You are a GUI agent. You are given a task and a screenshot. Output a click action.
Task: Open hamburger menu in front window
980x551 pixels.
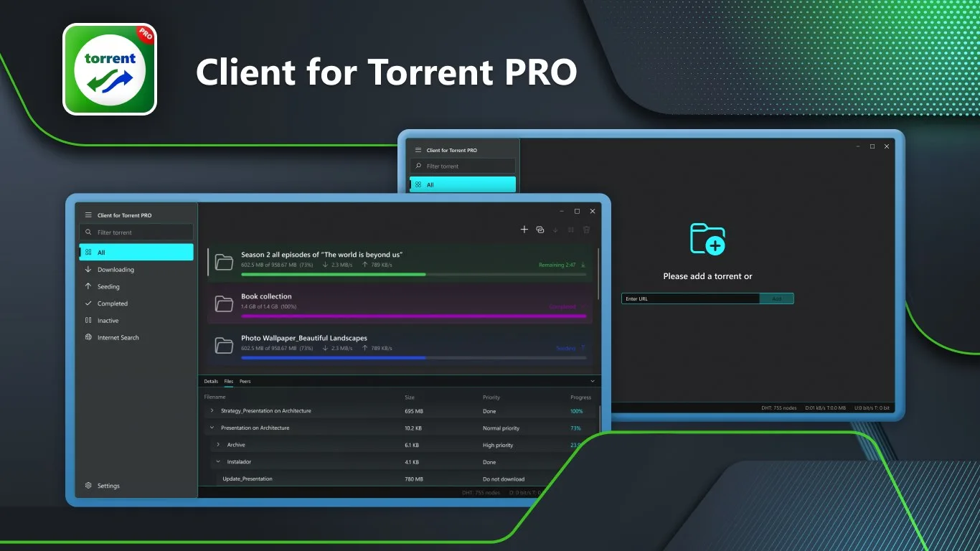[x=88, y=215]
